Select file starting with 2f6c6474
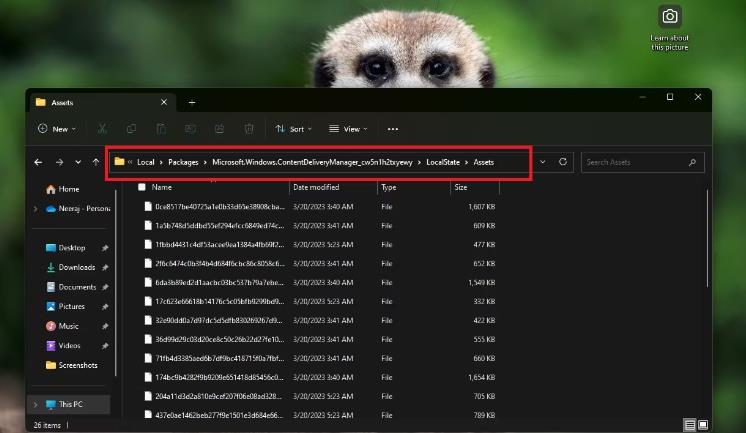The width and height of the screenshot is (746, 433). pos(319,263)
